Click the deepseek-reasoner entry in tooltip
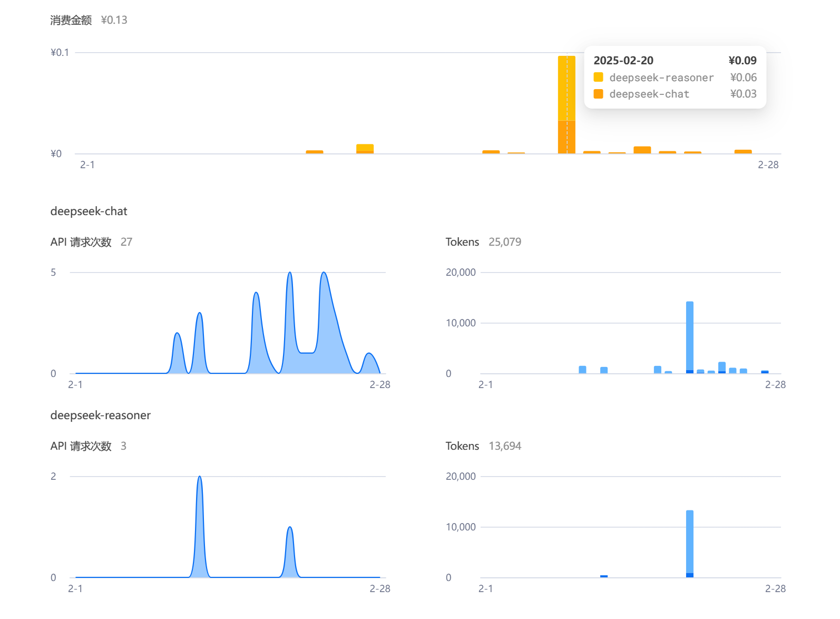The width and height of the screenshot is (840, 619). tap(661, 78)
